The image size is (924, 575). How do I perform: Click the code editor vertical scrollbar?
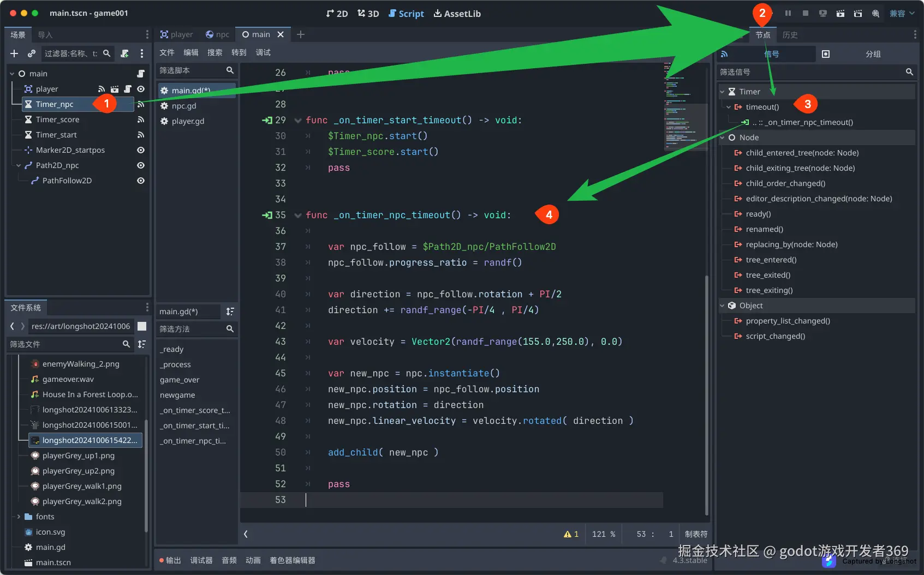coord(707,395)
